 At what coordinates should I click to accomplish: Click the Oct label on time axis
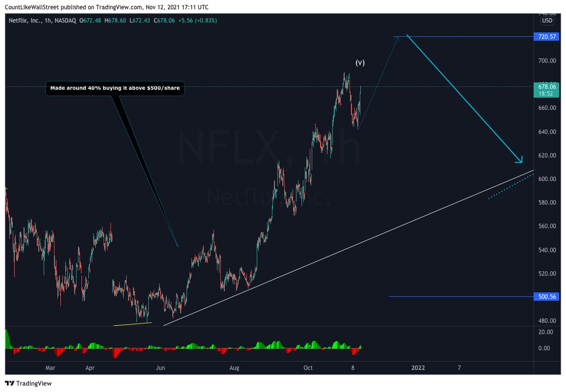[x=308, y=368]
